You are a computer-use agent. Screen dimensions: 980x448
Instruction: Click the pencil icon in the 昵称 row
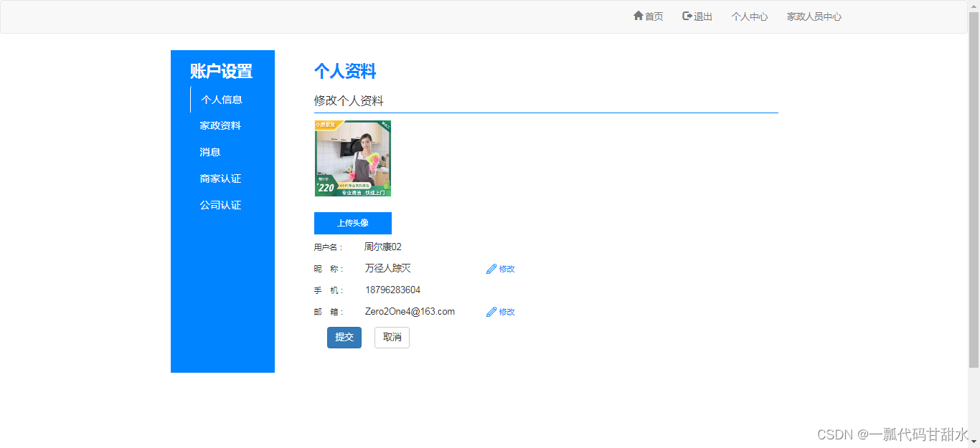491,269
